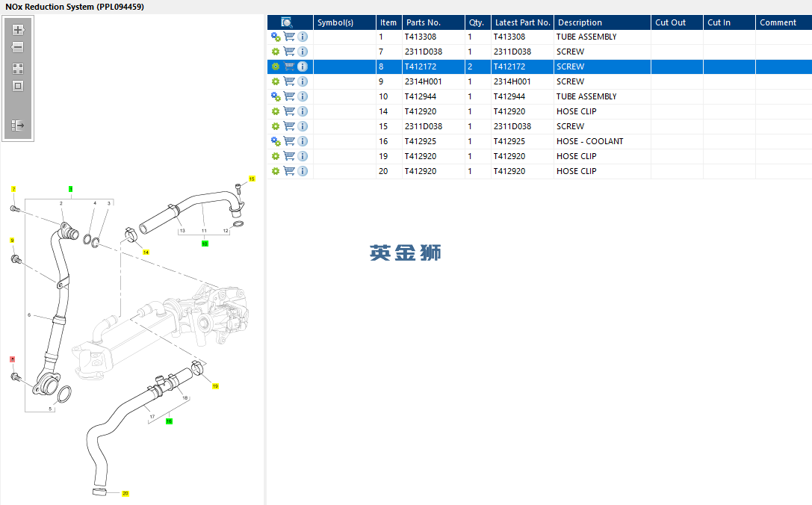Sort by Latest Part No. header
This screenshot has height=505, width=812.
point(522,22)
